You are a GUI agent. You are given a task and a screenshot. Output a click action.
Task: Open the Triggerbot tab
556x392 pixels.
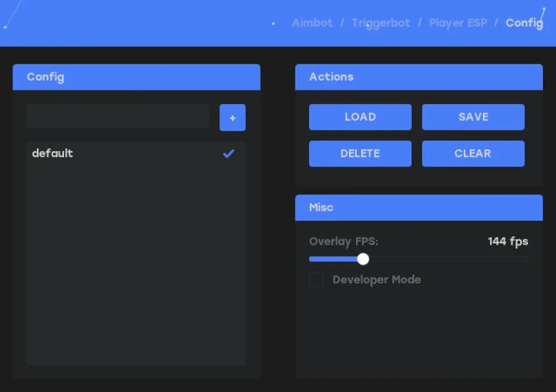(380, 23)
